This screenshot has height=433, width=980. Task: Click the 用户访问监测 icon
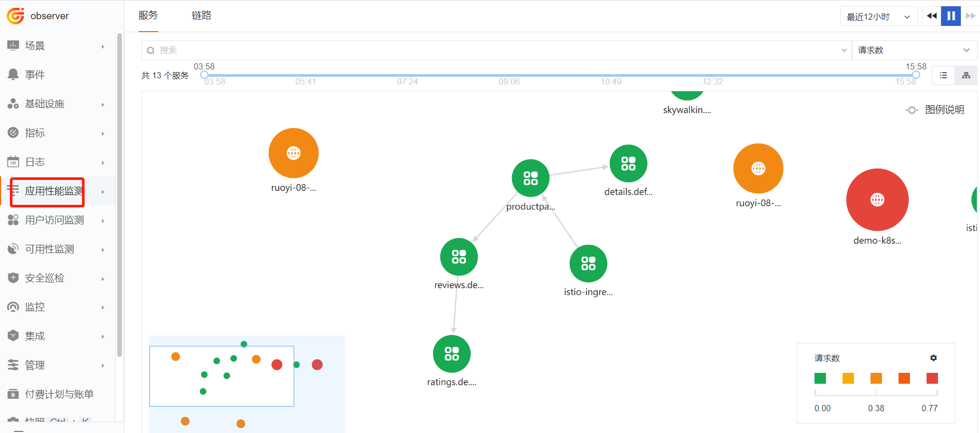[x=13, y=220]
